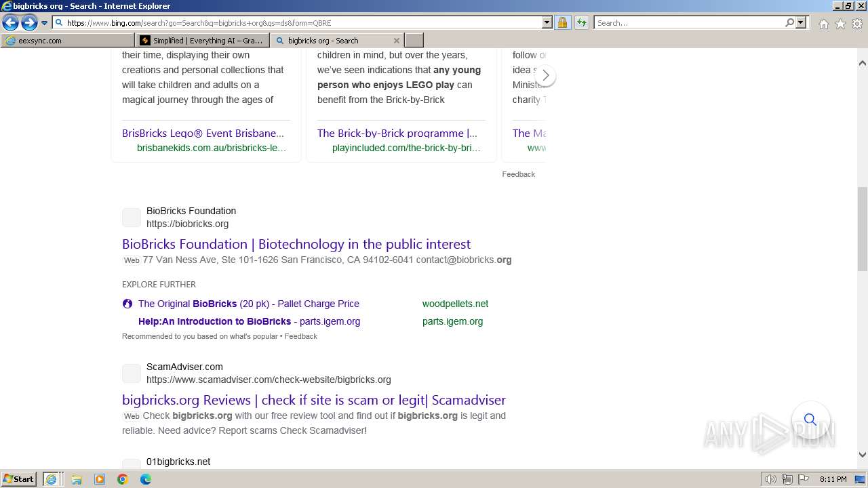Select the bigbricks org - Search tab
The width and height of the screenshot is (868, 488).
pyautogui.click(x=331, y=41)
